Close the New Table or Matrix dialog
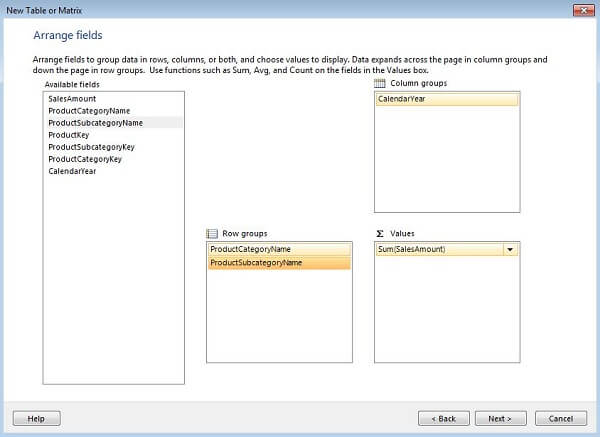Viewport: 600px width, 437px height. click(x=584, y=10)
